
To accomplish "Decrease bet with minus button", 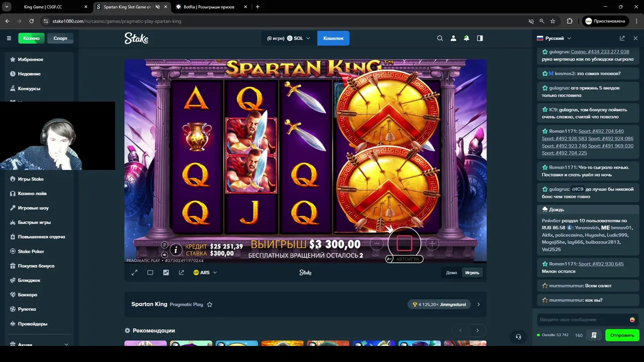I will 377,244.
